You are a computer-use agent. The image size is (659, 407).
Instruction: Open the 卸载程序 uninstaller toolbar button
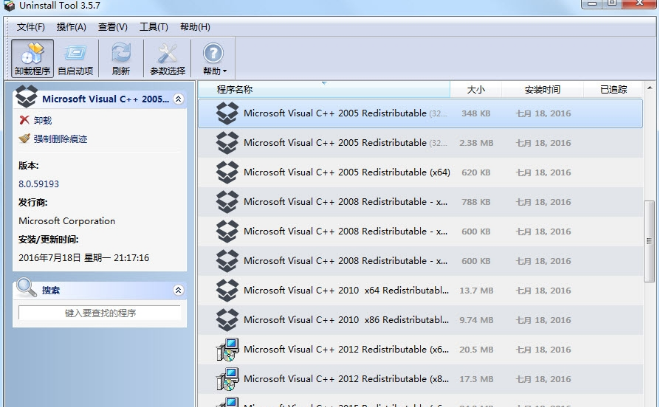(32, 58)
